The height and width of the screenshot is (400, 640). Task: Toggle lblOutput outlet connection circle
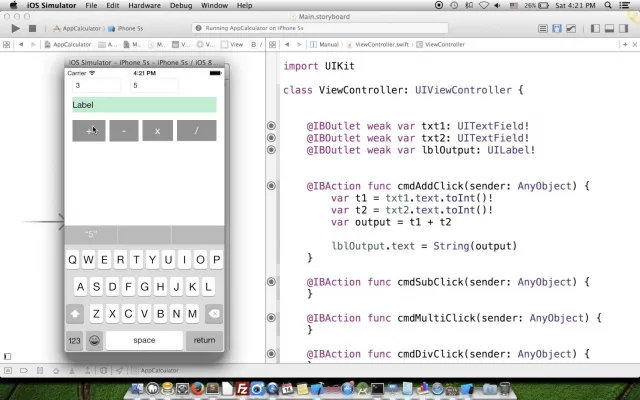pyautogui.click(x=271, y=150)
